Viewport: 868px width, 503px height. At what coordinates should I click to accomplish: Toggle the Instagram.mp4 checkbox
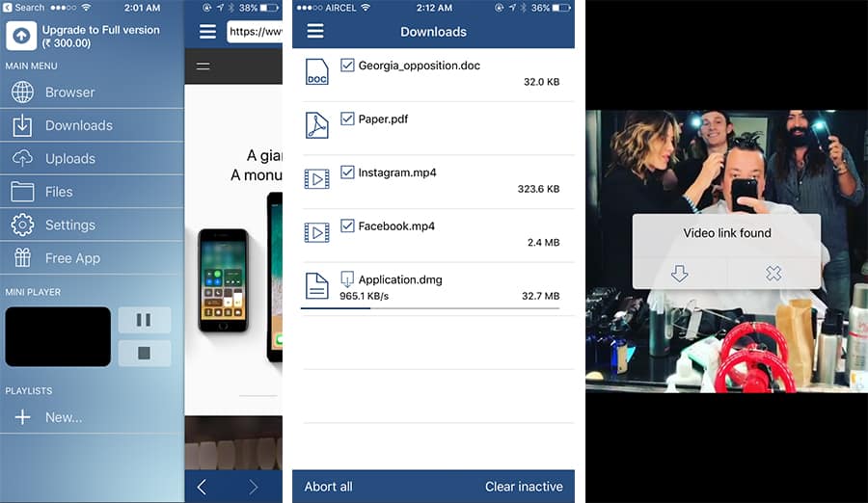(x=348, y=172)
